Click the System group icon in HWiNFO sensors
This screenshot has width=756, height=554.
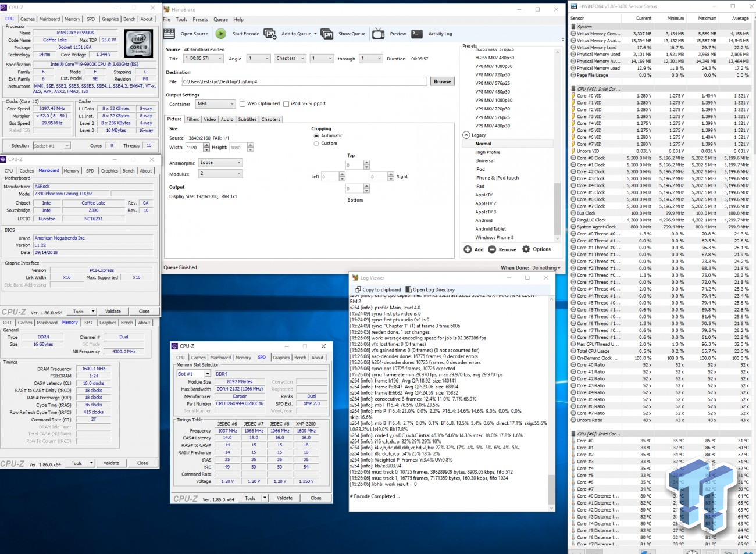[573, 27]
